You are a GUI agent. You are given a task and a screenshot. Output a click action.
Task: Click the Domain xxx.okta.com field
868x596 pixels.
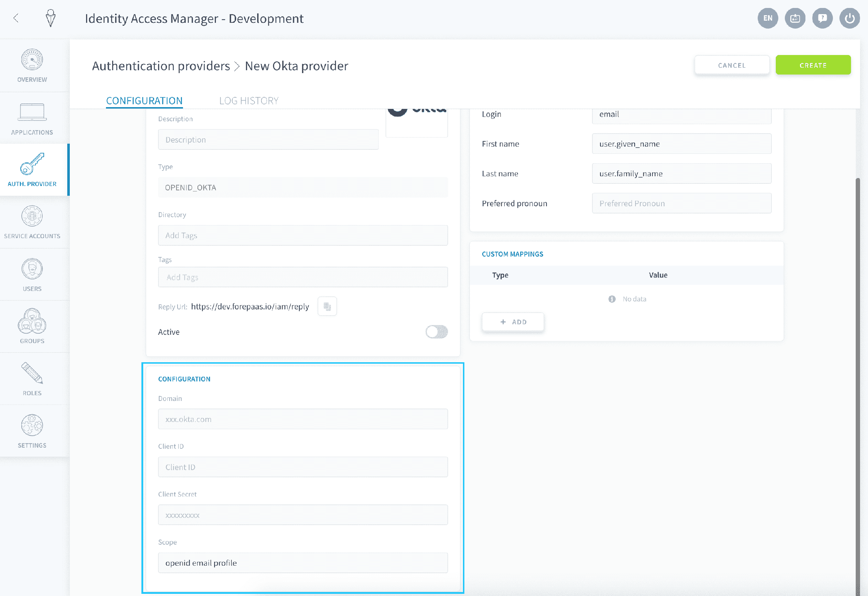[x=303, y=419]
